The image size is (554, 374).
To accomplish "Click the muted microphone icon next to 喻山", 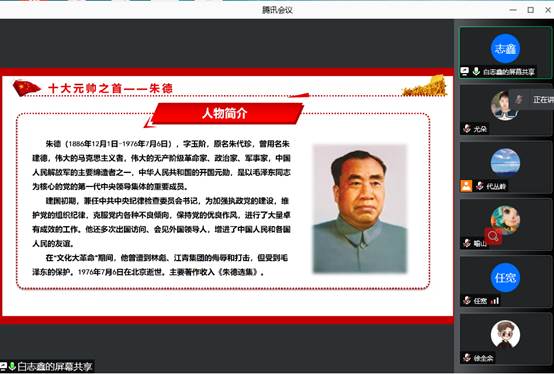I will (467, 243).
